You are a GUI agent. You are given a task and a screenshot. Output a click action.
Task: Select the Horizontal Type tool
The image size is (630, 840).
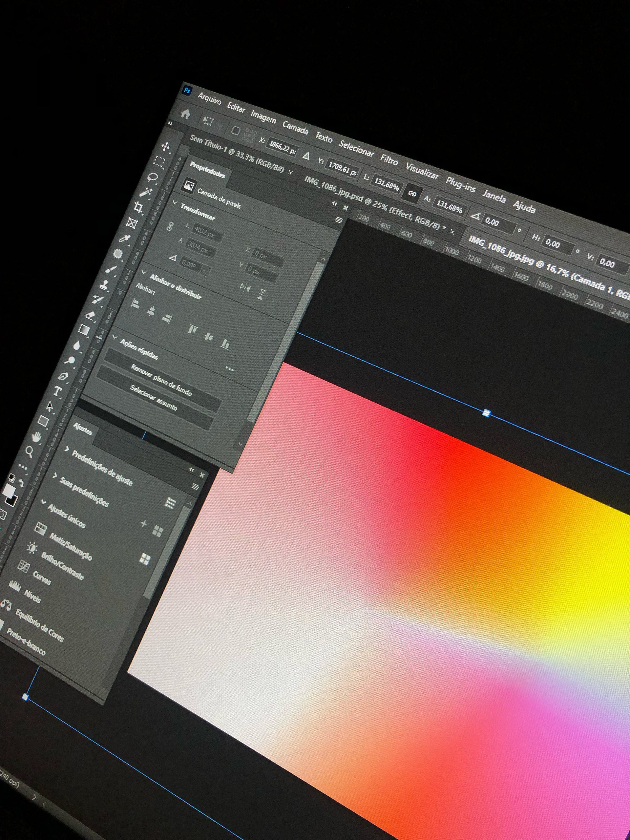tap(58, 391)
